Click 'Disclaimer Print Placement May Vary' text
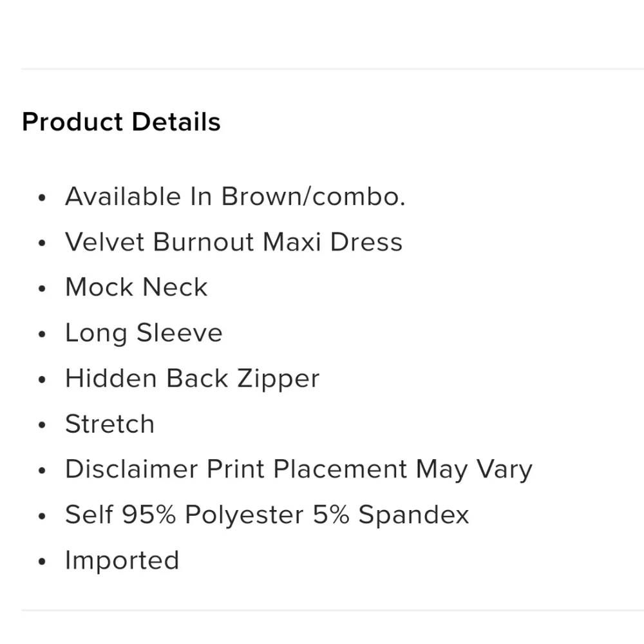 [299, 469]
